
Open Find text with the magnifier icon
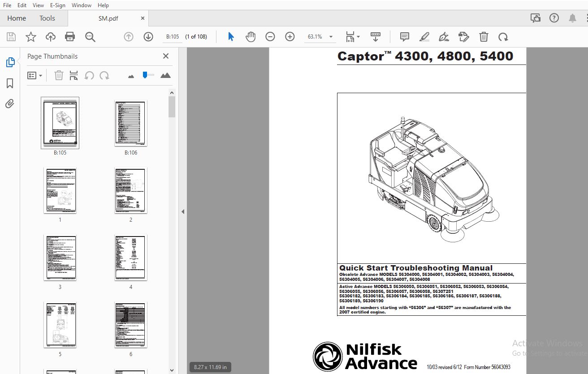pyautogui.click(x=90, y=37)
